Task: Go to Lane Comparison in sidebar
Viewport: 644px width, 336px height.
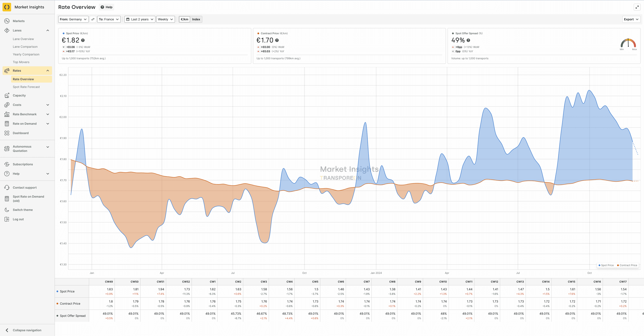Action: 25,47
